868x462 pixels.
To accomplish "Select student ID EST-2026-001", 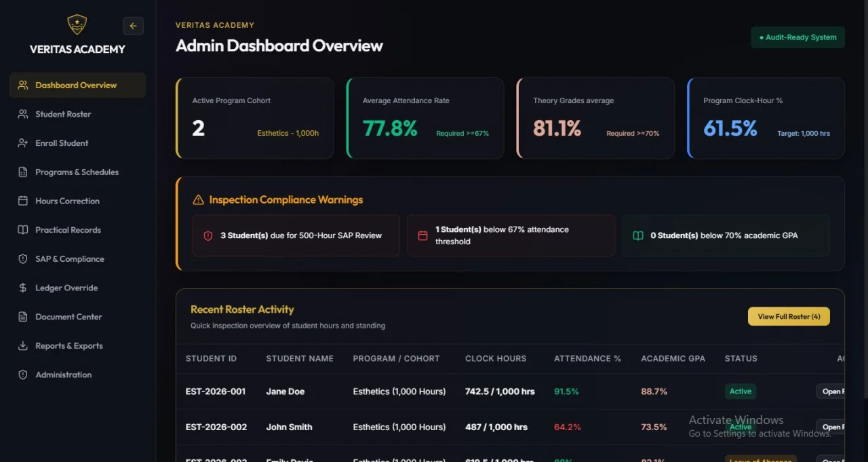I will click(216, 391).
